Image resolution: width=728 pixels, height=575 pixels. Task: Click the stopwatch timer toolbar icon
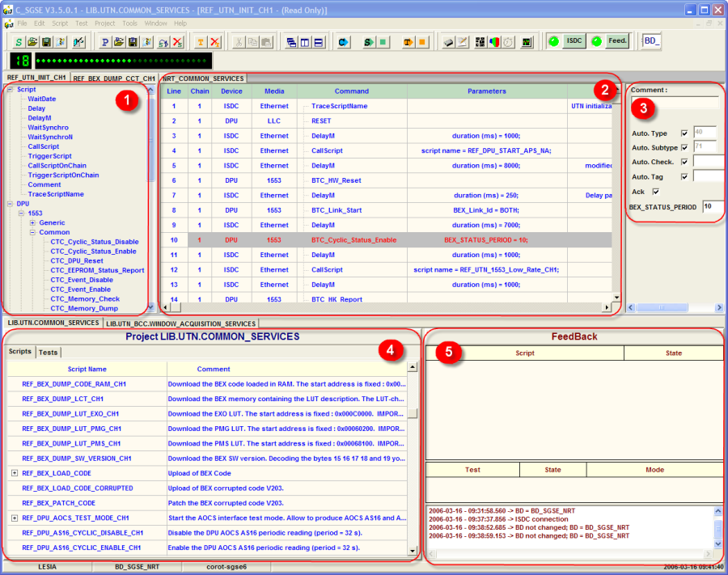click(508, 41)
